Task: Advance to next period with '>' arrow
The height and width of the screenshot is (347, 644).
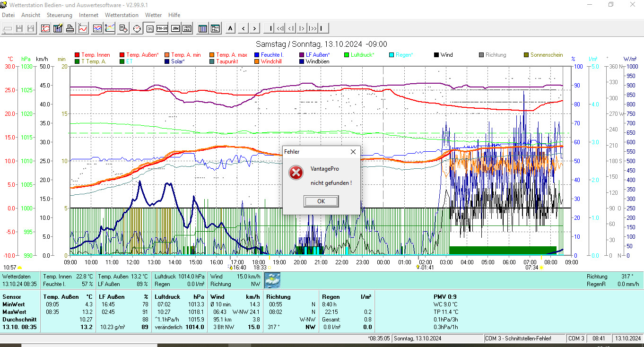Action: click(x=255, y=28)
